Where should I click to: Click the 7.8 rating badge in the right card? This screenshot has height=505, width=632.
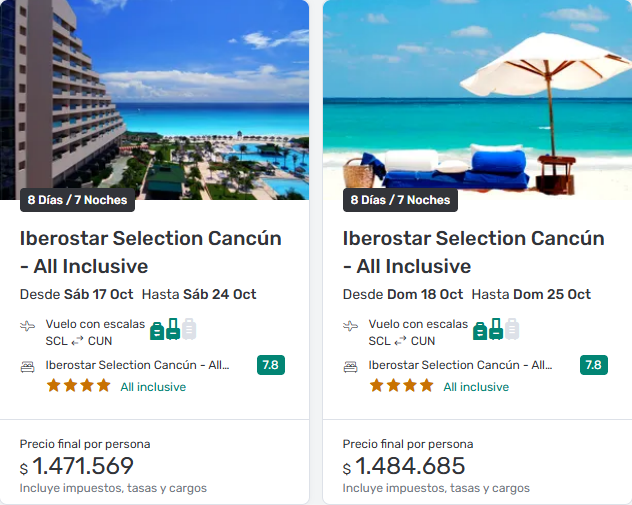tap(593, 365)
